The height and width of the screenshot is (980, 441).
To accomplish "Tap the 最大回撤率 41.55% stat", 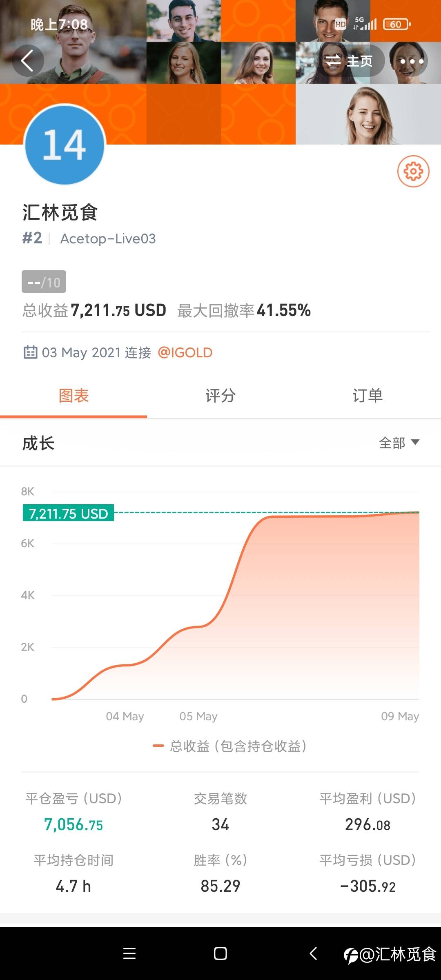I will 244,310.
